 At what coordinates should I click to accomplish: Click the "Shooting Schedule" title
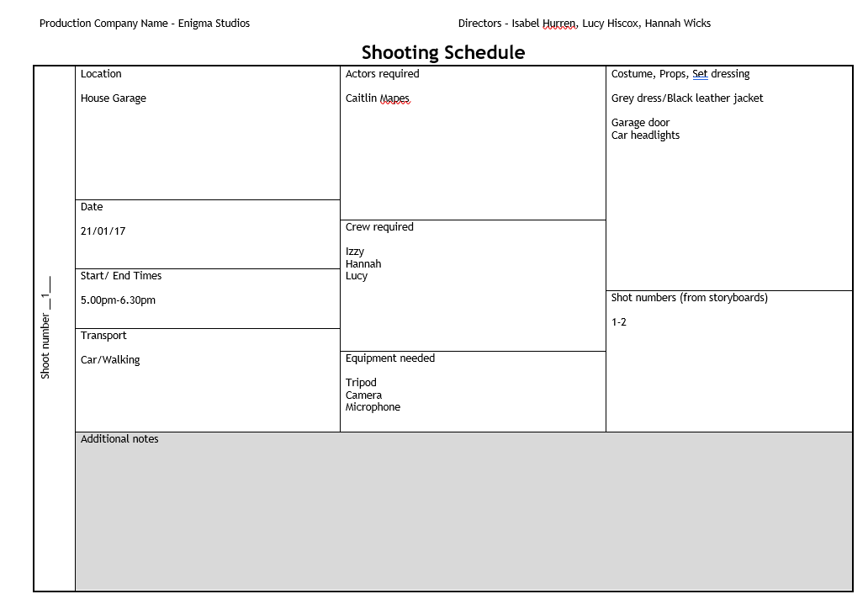[x=443, y=52]
